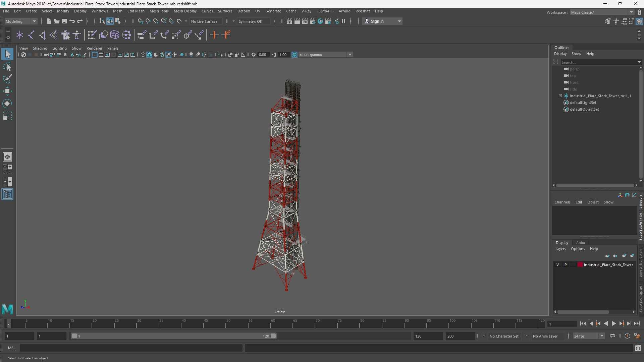Click the MEL command input field

coord(131,348)
